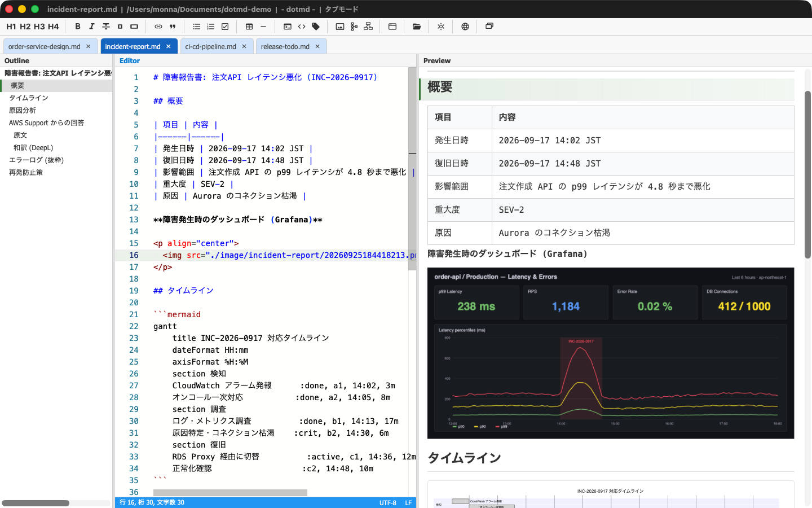Select AWS Support からの回答 outline item
812x508 pixels.
click(46, 122)
